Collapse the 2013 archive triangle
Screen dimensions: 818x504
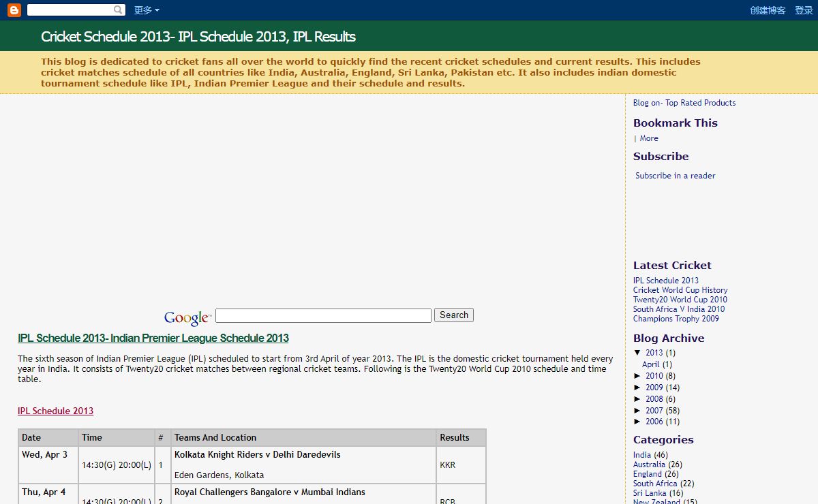(x=637, y=353)
